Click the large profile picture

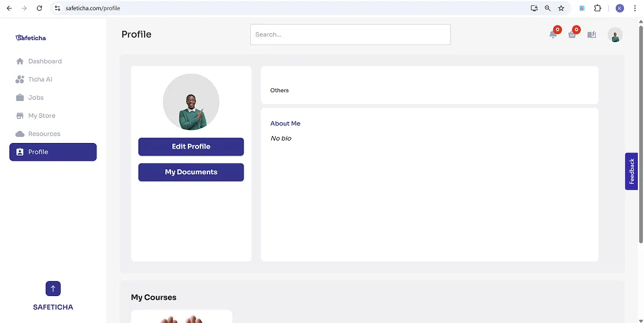tap(191, 102)
